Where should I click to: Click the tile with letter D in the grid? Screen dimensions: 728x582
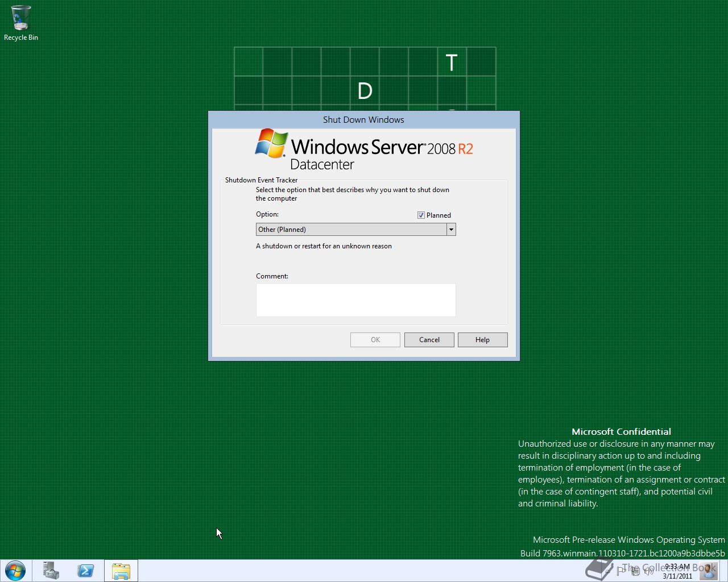tap(365, 91)
